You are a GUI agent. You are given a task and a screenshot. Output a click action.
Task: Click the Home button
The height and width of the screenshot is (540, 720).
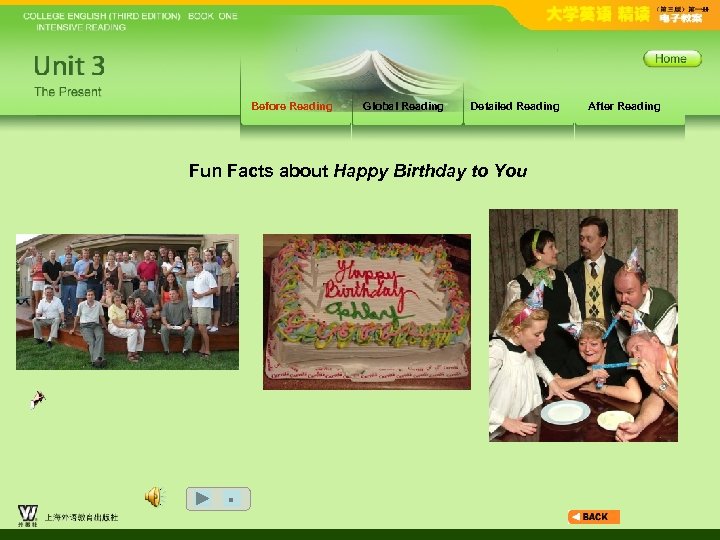click(672, 59)
